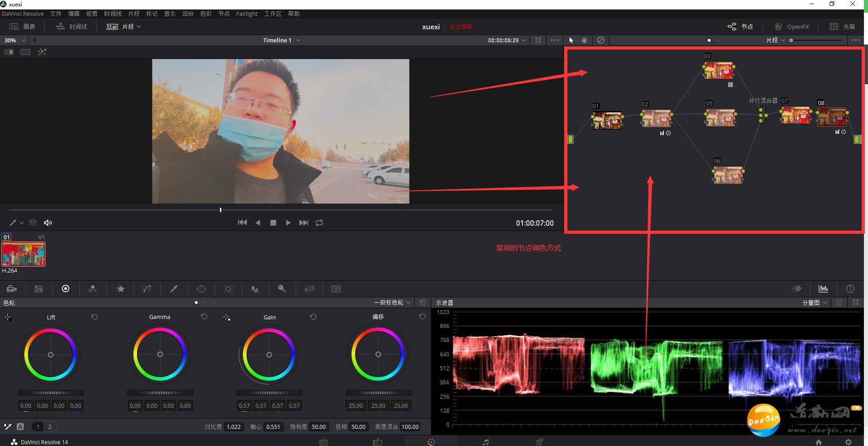
Task: Click the Gain color wheel center
Action: [x=269, y=355]
